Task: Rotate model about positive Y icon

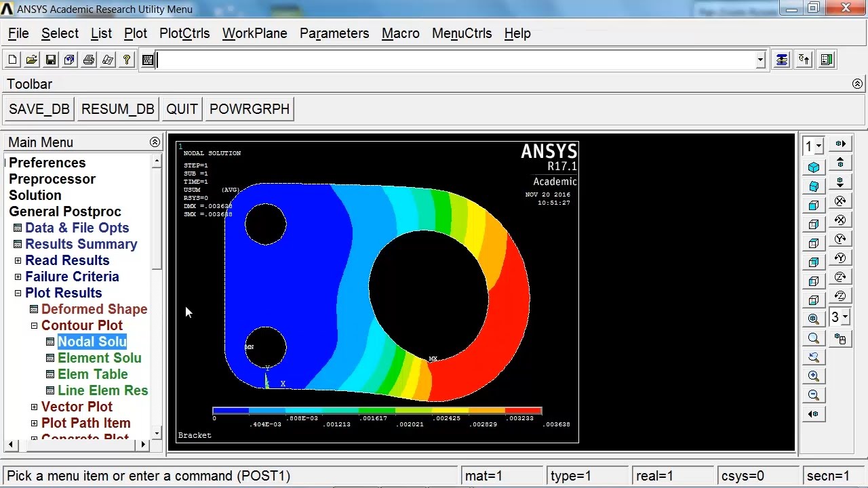Action: point(841,239)
